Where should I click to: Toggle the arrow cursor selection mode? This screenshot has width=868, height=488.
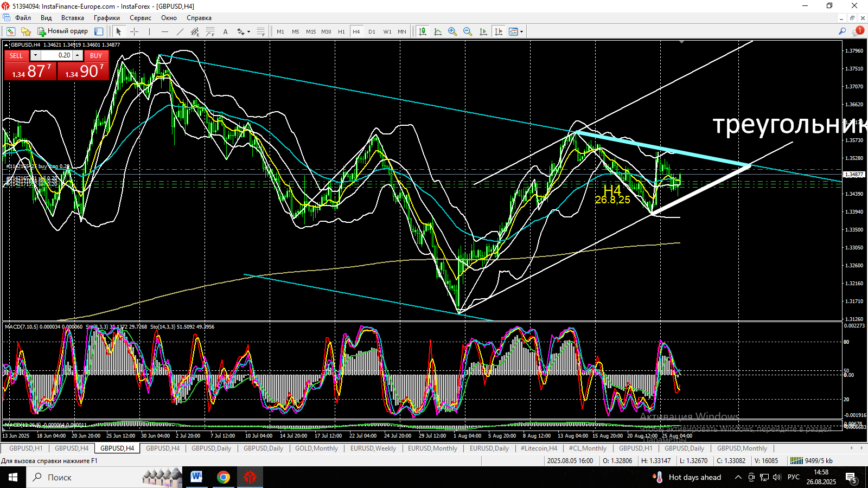click(119, 31)
